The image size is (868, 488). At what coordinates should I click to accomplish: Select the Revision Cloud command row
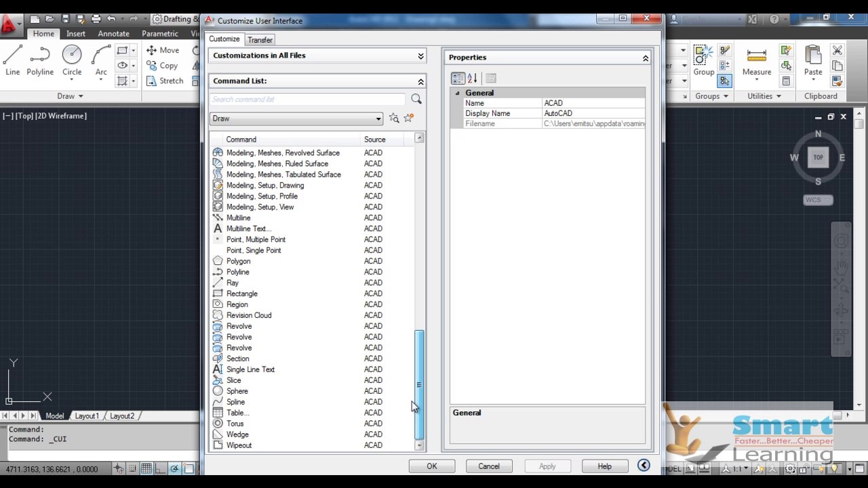click(x=312, y=315)
